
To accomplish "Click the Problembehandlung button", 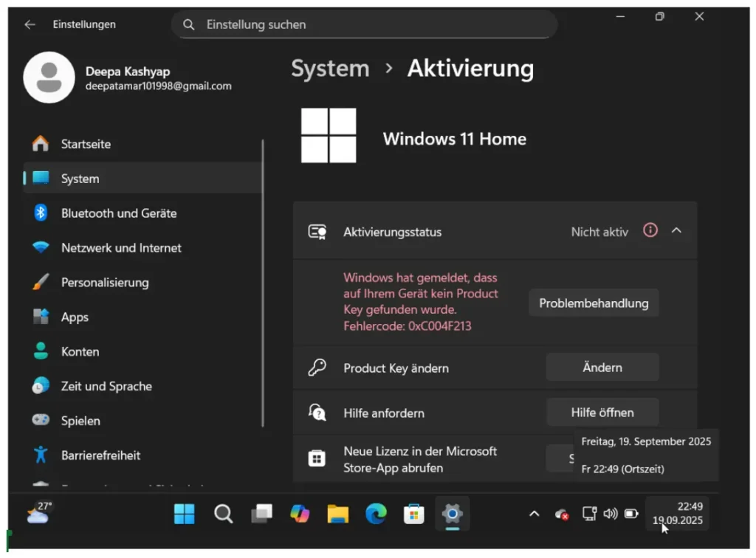I will click(x=594, y=303).
